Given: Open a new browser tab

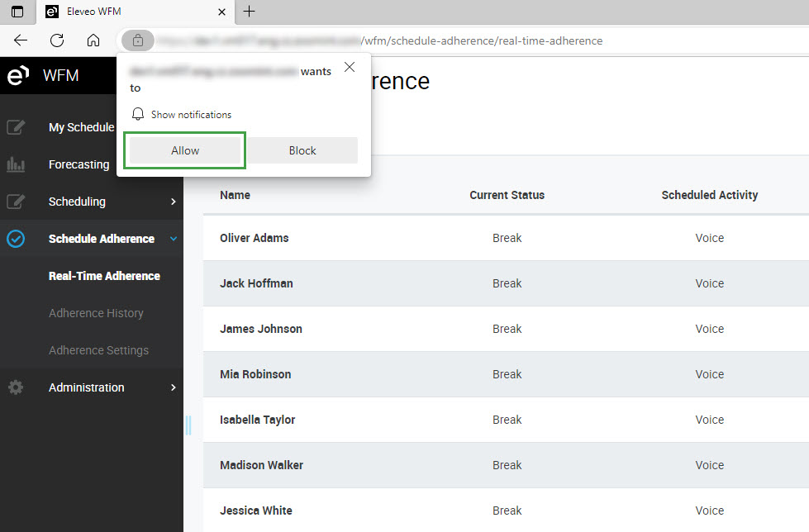Looking at the screenshot, I should (249, 12).
